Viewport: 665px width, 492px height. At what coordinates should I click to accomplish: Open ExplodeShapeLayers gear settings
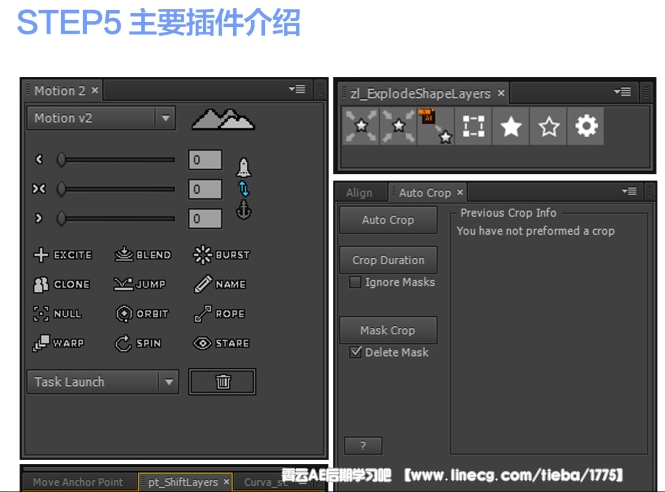(x=586, y=126)
